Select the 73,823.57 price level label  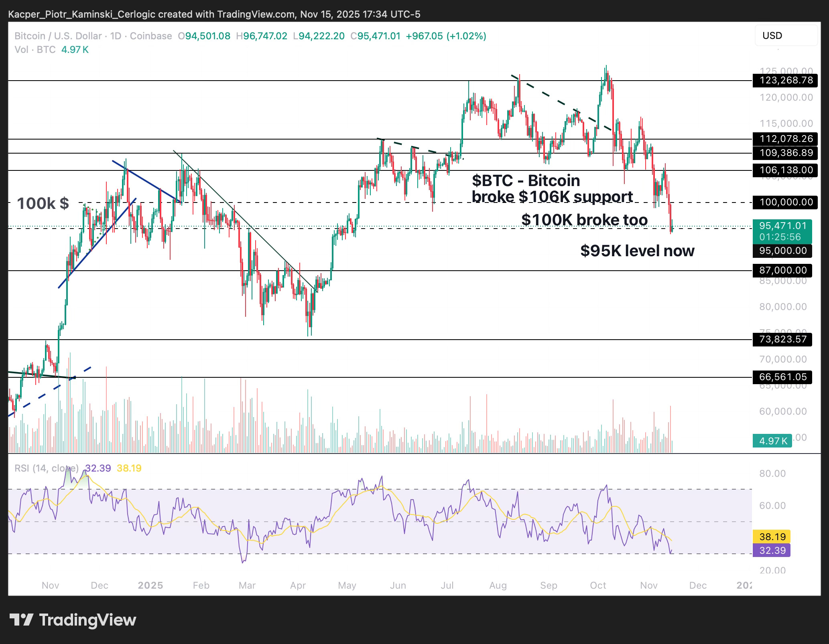tap(782, 339)
